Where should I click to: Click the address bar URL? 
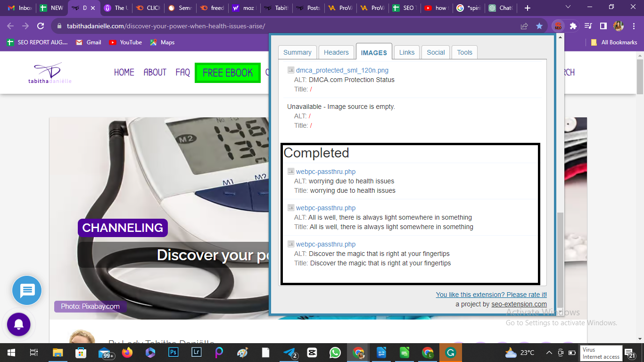[x=166, y=26]
